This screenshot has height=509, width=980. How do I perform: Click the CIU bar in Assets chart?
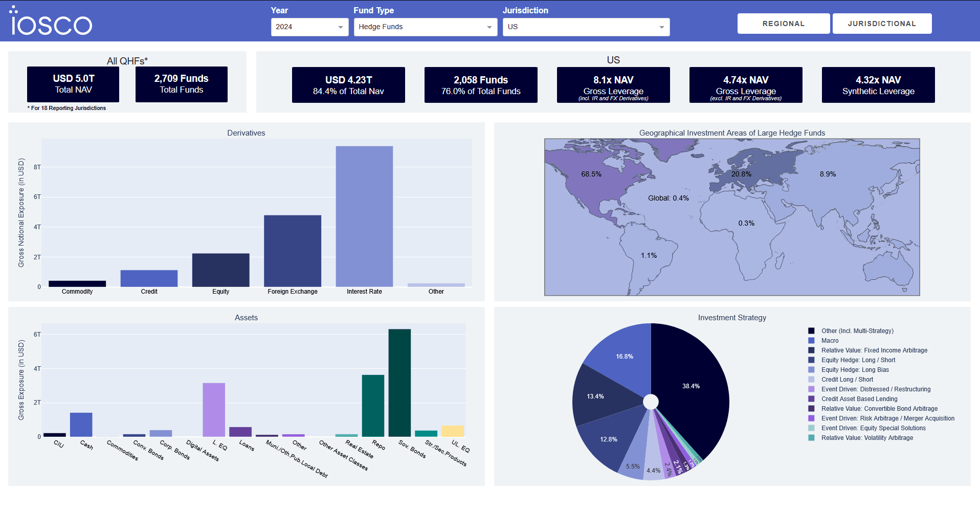(55, 435)
